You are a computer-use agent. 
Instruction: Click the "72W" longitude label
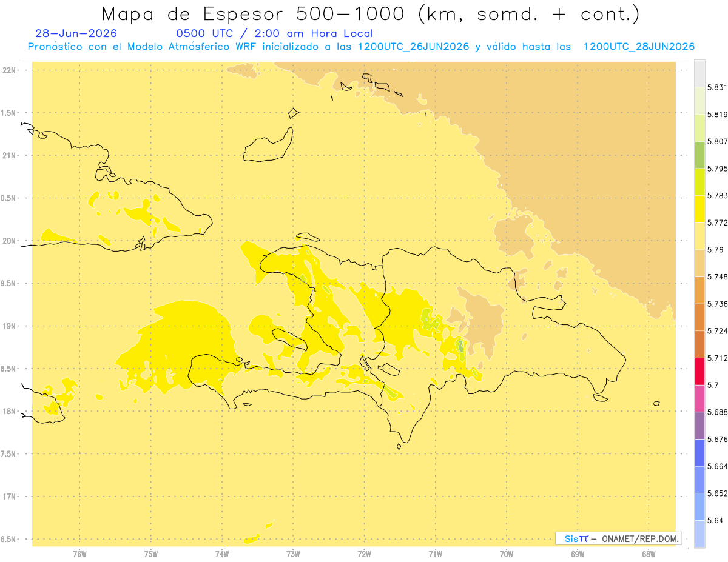pos(364,554)
